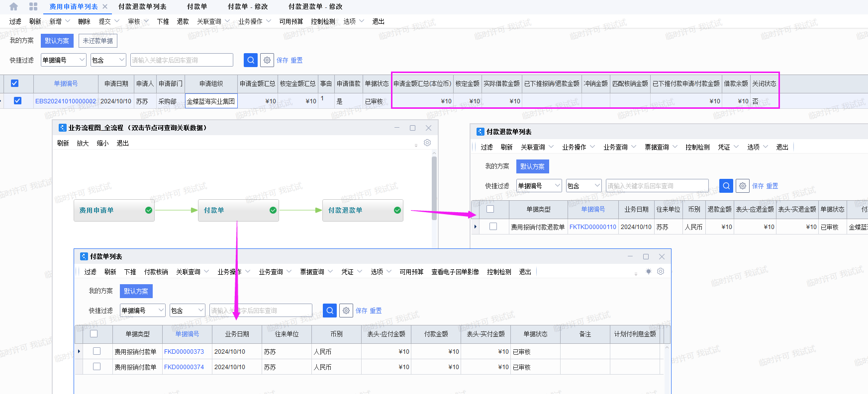868x394 pixels.
Task: Close the 费用申请单列表 tab
Action: tap(105, 6)
